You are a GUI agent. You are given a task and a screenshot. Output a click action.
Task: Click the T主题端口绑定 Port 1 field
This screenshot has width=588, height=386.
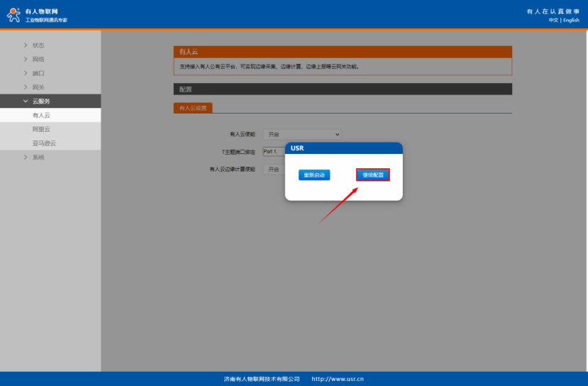pyautogui.click(x=272, y=152)
